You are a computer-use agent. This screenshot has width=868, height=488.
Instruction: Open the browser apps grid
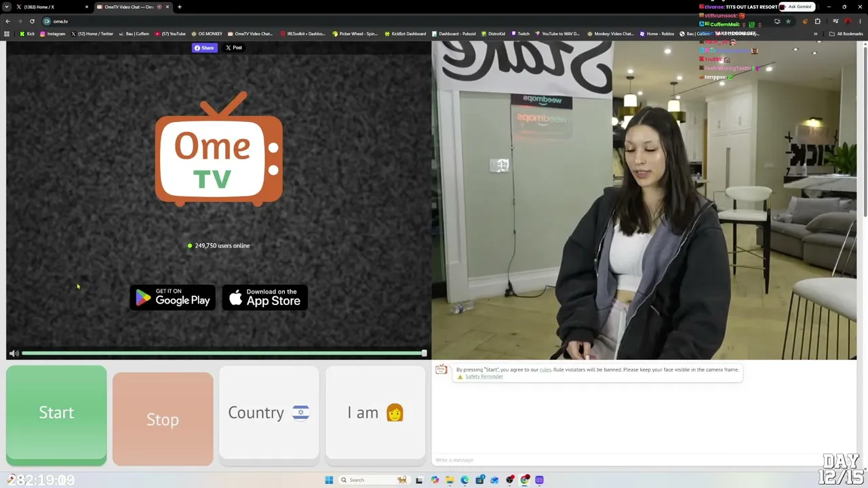[7, 34]
